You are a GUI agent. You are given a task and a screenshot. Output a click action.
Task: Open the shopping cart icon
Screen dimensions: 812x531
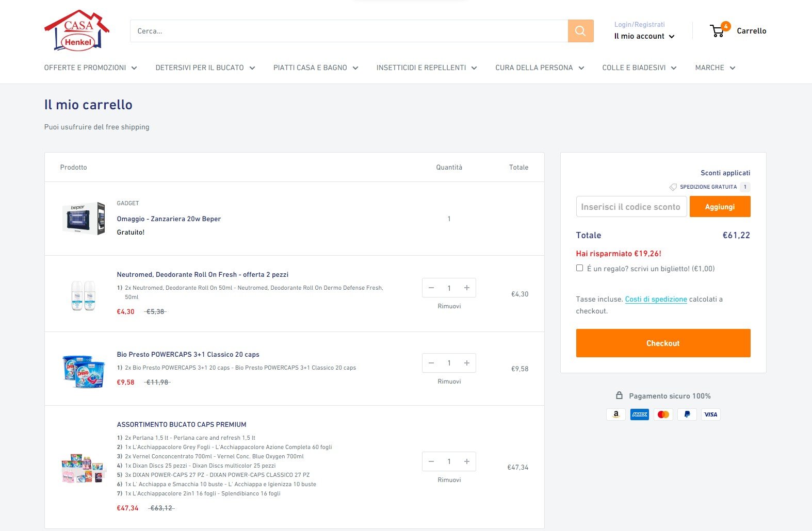[718, 31]
